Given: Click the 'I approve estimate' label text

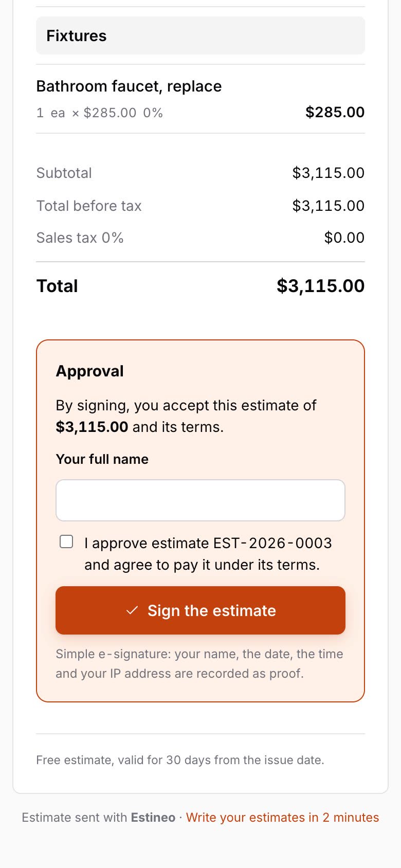Looking at the screenshot, I should click(208, 554).
